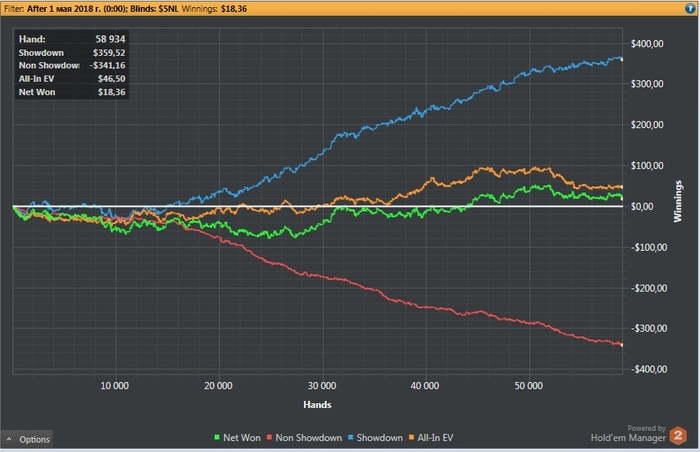Select the Net Won $18,36 value
This screenshot has width=700, height=452.
point(112,92)
